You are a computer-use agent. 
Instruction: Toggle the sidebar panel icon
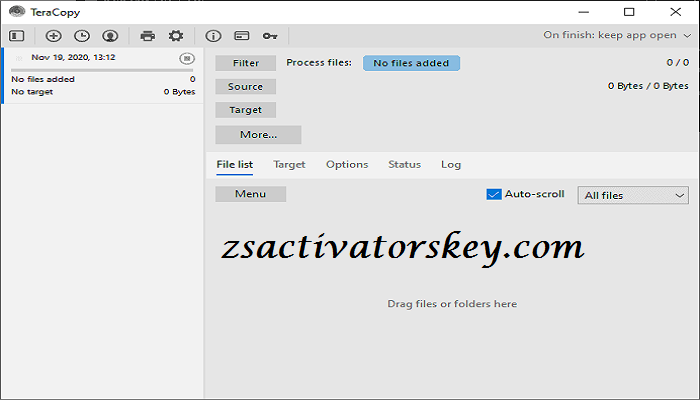(x=17, y=36)
